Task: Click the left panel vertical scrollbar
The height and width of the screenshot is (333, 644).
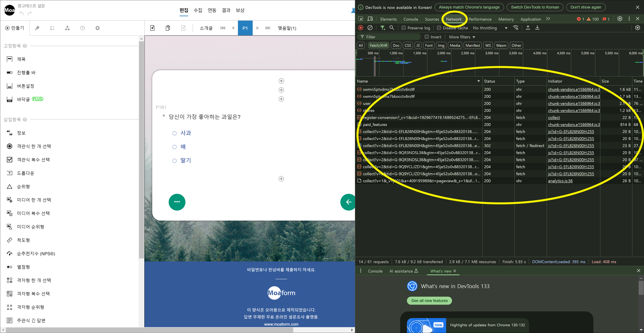Action: click(x=142, y=150)
